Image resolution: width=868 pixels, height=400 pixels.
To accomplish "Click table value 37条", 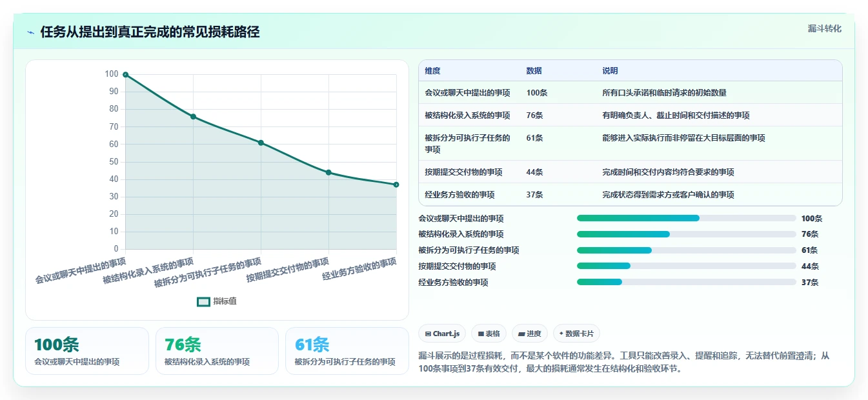I will (534, 195).
